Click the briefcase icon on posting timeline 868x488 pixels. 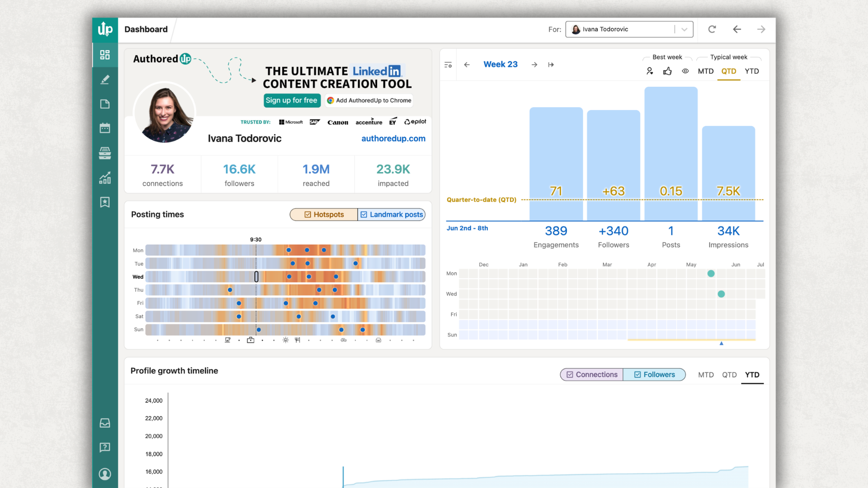click(250, 340)
